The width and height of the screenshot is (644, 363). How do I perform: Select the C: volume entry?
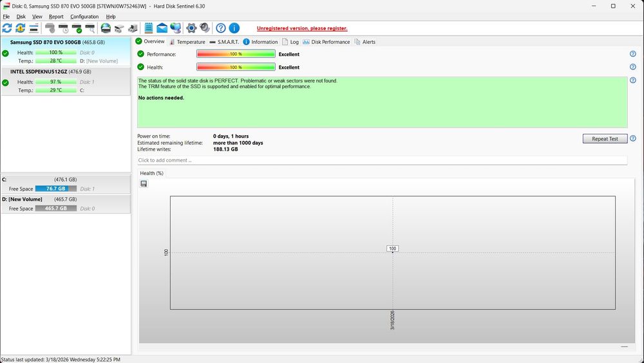point(66,184)
